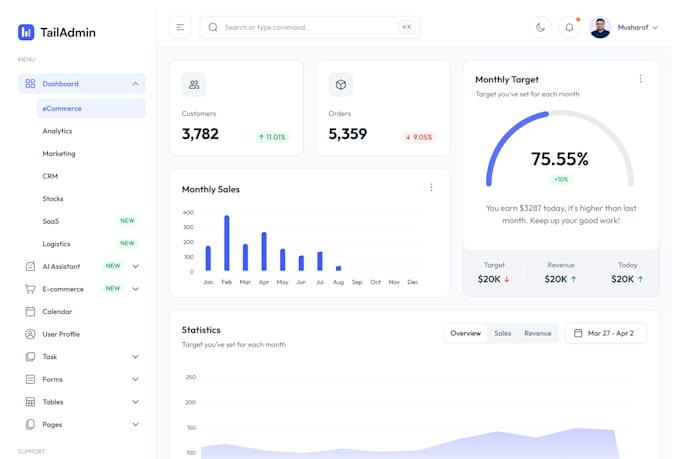Click the 75.55% progress gauge

point(560,150)
